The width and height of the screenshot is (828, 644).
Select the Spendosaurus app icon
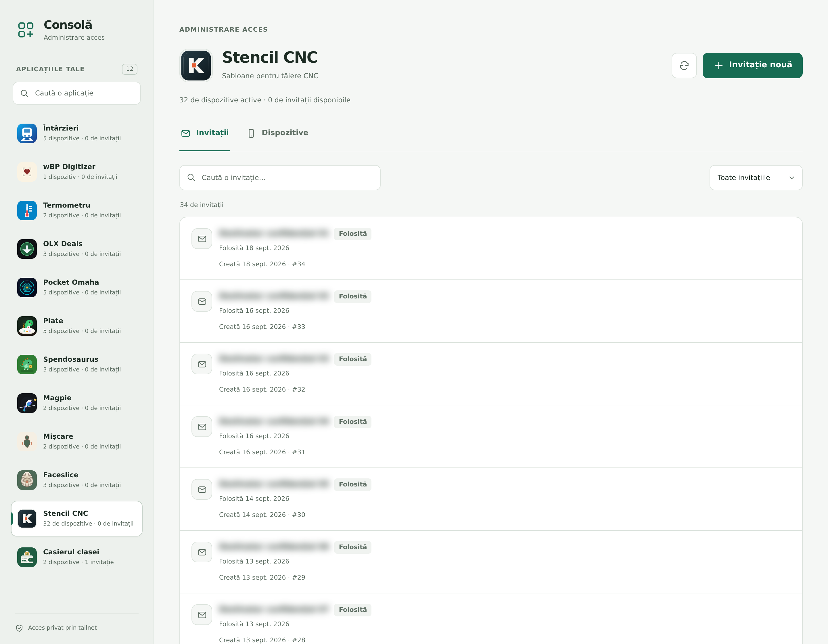[27, 364]
